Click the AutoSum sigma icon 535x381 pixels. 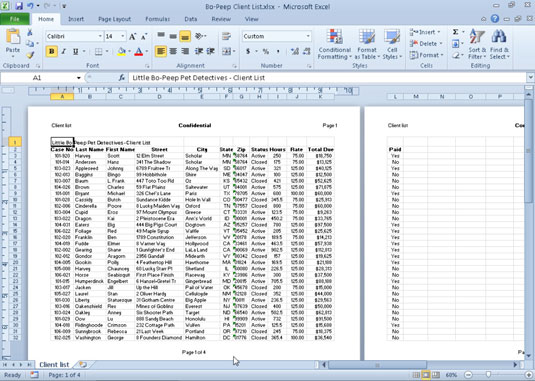456,32
